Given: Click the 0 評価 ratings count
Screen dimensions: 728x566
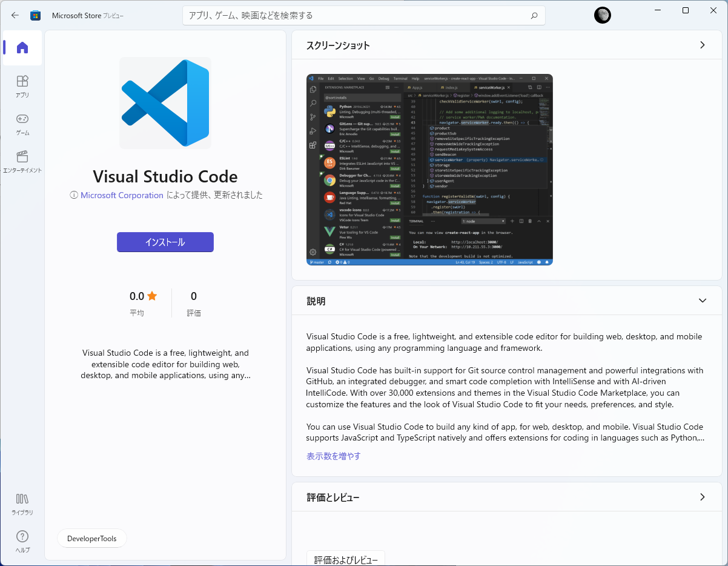Looking at the screenshot, I should [194, 304].
